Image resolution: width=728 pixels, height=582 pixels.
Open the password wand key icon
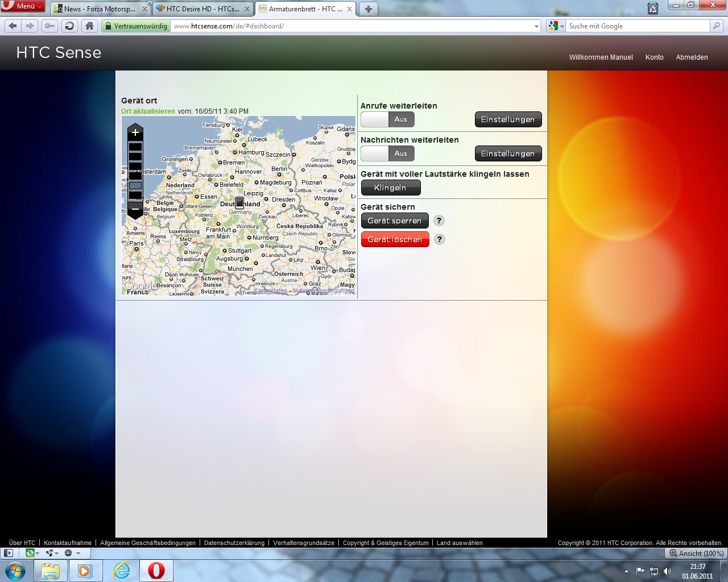pos(50,26)
